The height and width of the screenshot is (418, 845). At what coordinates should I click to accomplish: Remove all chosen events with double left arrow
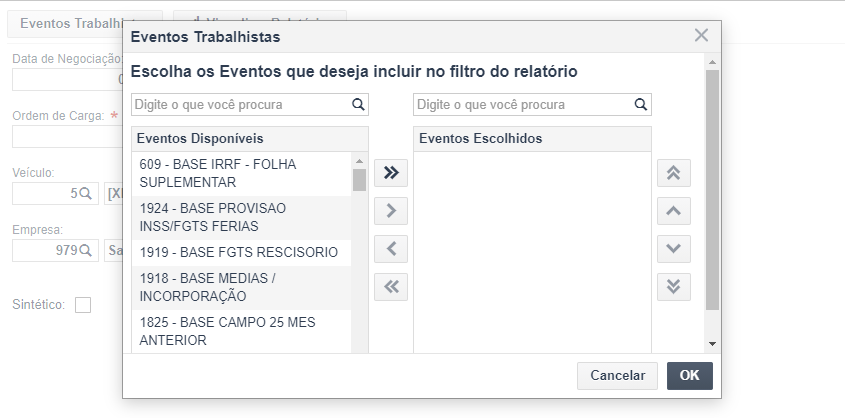[x=391, y=287]
